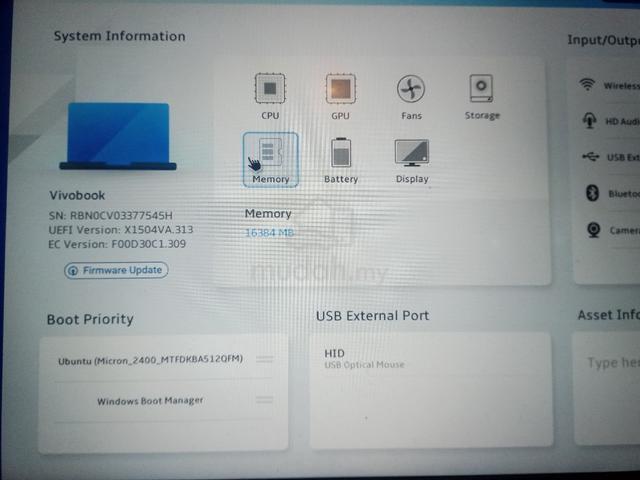This screenshot has height=480, width=640.
Task: Click the Wireless Wi-Fi icon
Action: point(587,84)
